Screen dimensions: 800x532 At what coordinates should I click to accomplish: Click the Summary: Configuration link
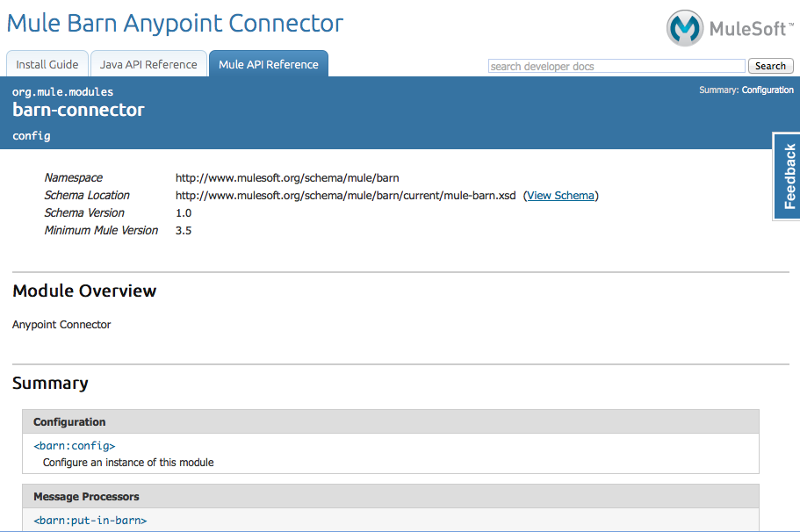pos(768,90)
